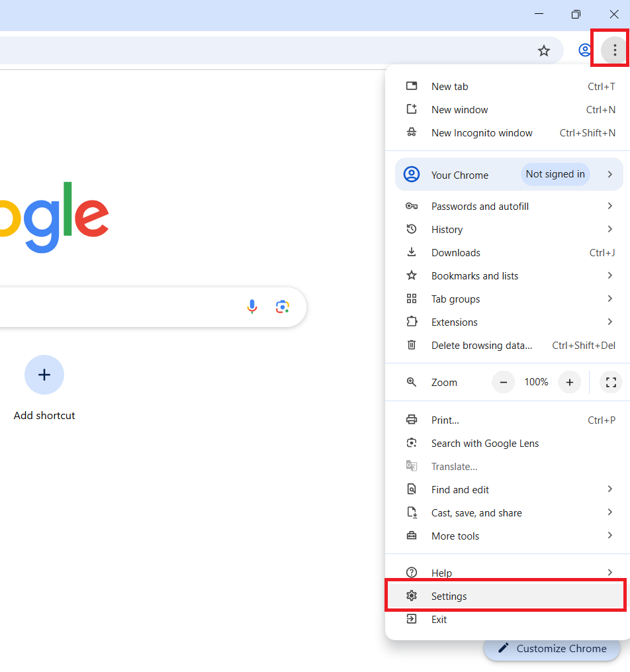Click the 100% zoom level value

tap(536, 381)
